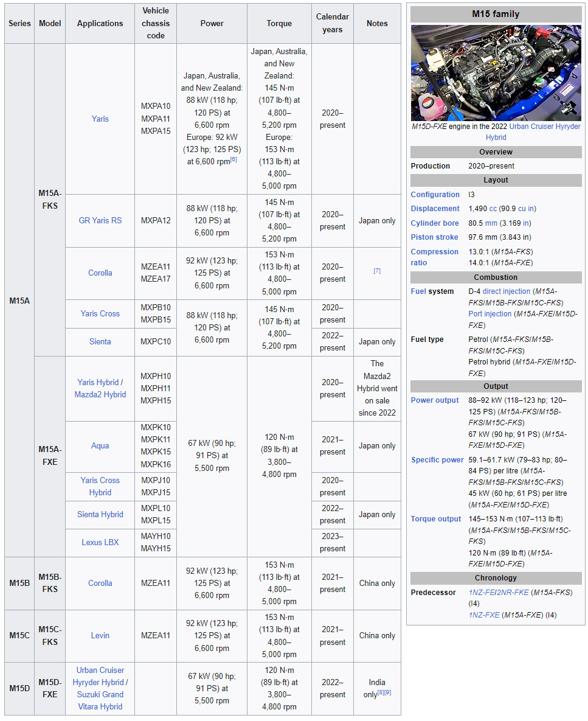Open the Sienta Hybrid link
This screenshot has width=588, height=721.
pos(100,515)
